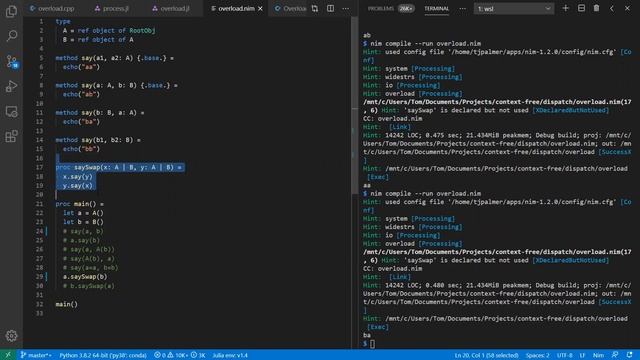Image resolution: width=640 pixels, height=360 pixels.
Task: Click commented '# b.saySwap(a)' line
Action: coord(89,286)
